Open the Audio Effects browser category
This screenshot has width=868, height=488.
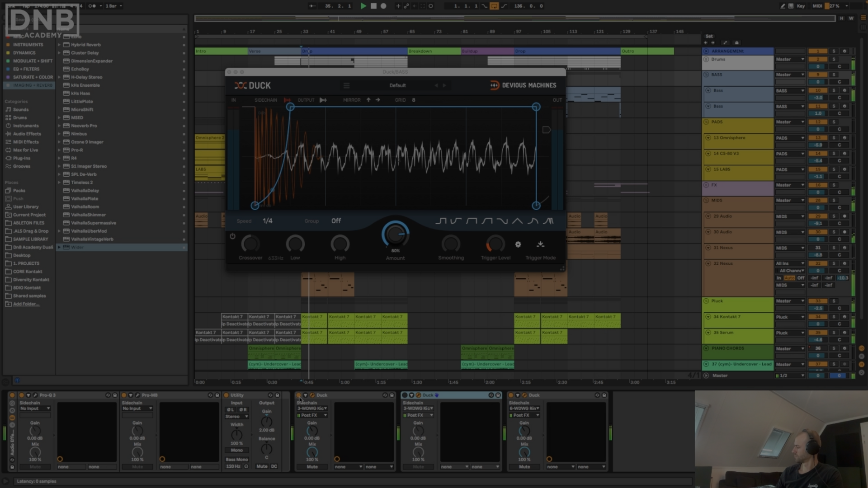[x=27, y=134]
